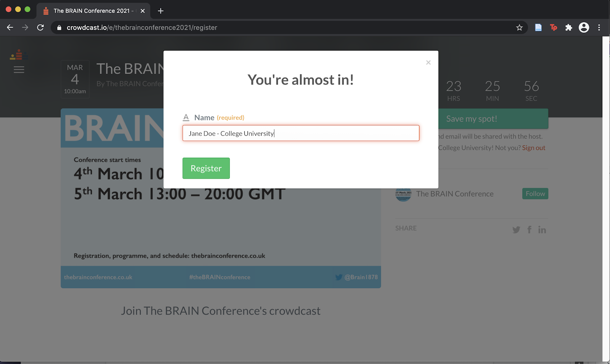The height and width of the screenshot is (364, 610).
Task: Open a new browser tab
Action: (161, 11)
